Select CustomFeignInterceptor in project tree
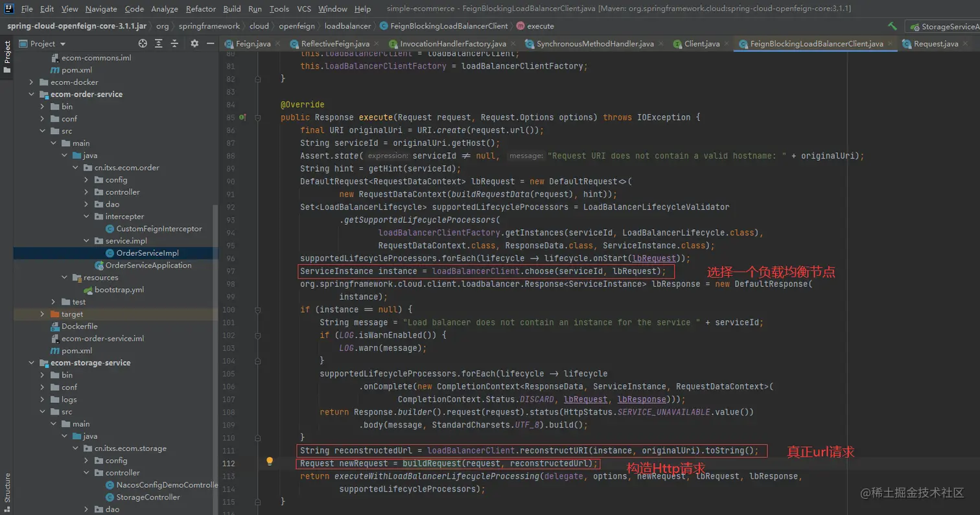Screen dimensions: 980x515 click(159, 229)
